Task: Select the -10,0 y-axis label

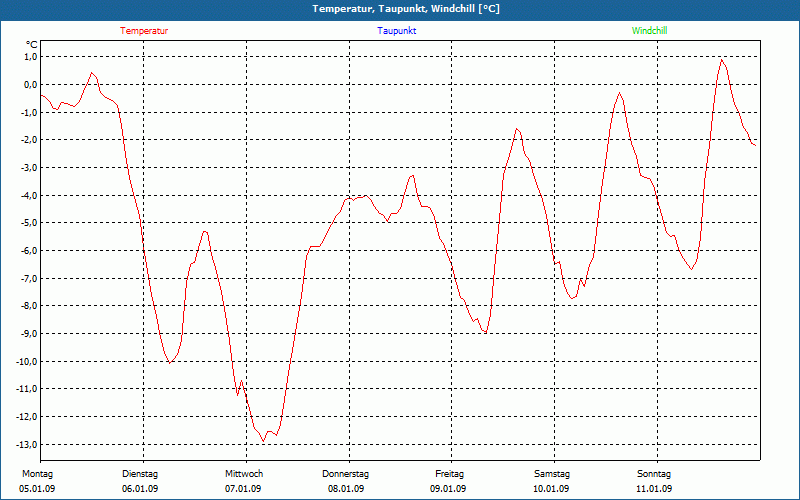Action: pos(28,362)
